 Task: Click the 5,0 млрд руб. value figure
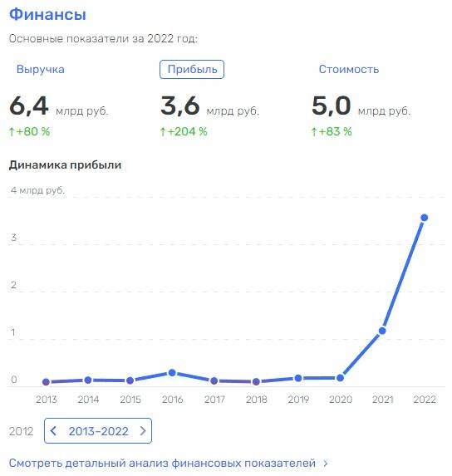pyautogui.click(x=361, y=106)
